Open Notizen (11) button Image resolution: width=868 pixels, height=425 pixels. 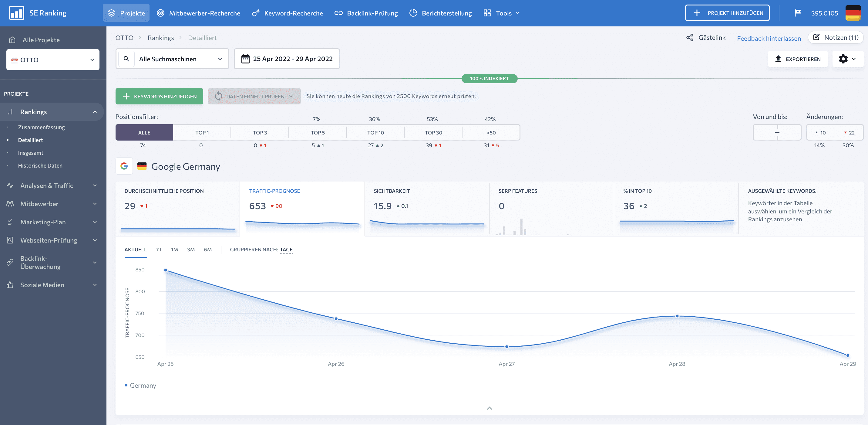[836, 37]
